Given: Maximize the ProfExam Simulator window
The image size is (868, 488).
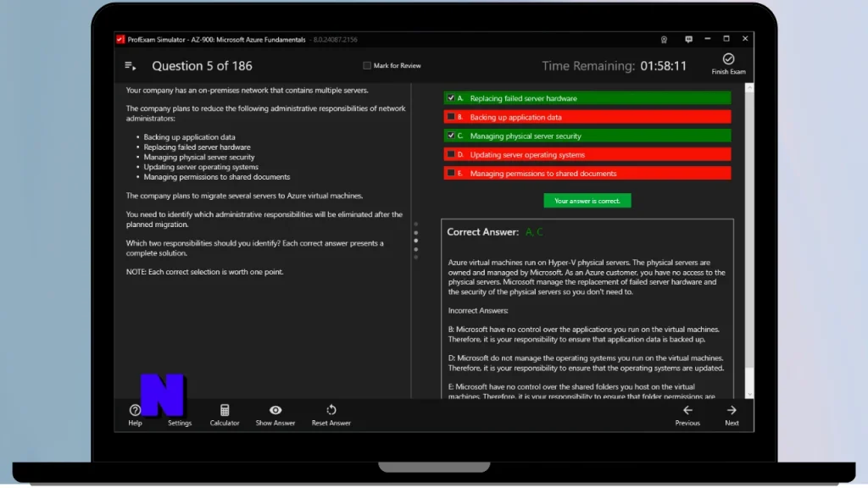Looking at the screenshot, I should [726, 39].
